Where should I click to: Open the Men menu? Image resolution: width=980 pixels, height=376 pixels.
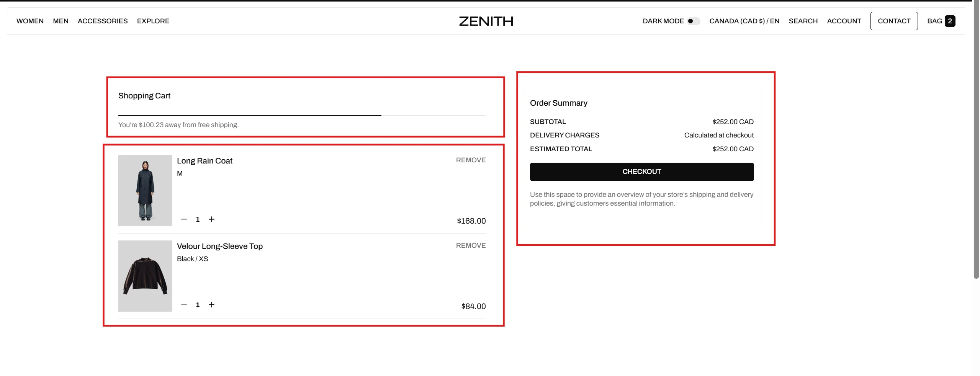tap(61, 21)
